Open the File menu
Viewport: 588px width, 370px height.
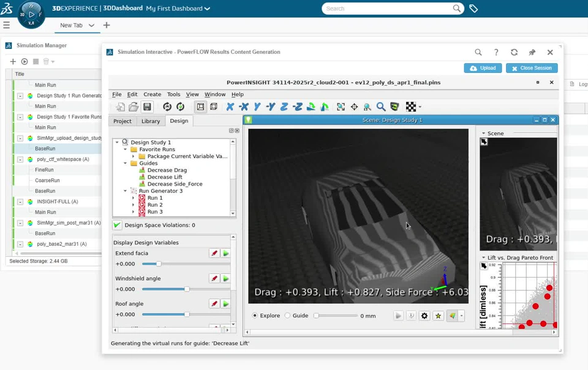[x=116, y=94]
